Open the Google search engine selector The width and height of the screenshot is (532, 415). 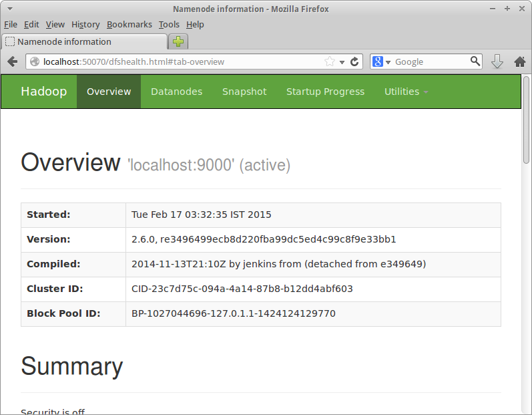coord(381,61)
